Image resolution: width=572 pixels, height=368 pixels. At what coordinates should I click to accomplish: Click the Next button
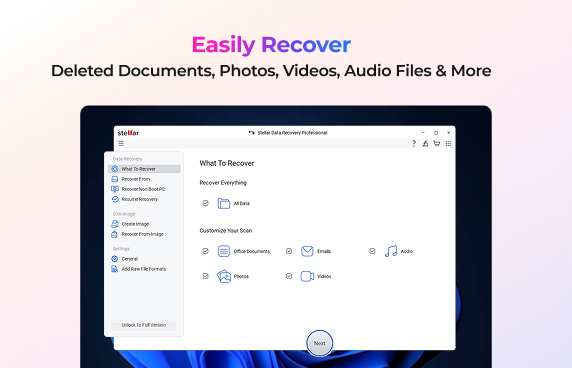click(320, 343)
